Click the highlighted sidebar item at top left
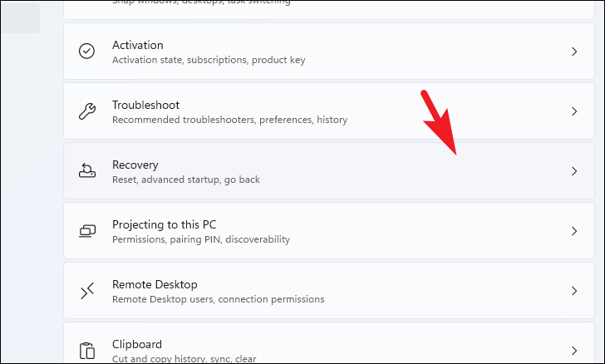605x364 pixels. pos(20,17)
